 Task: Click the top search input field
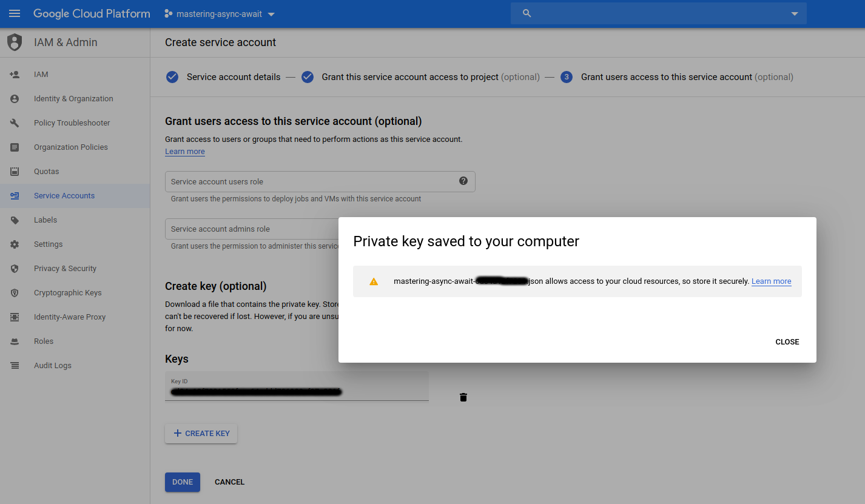658,13
